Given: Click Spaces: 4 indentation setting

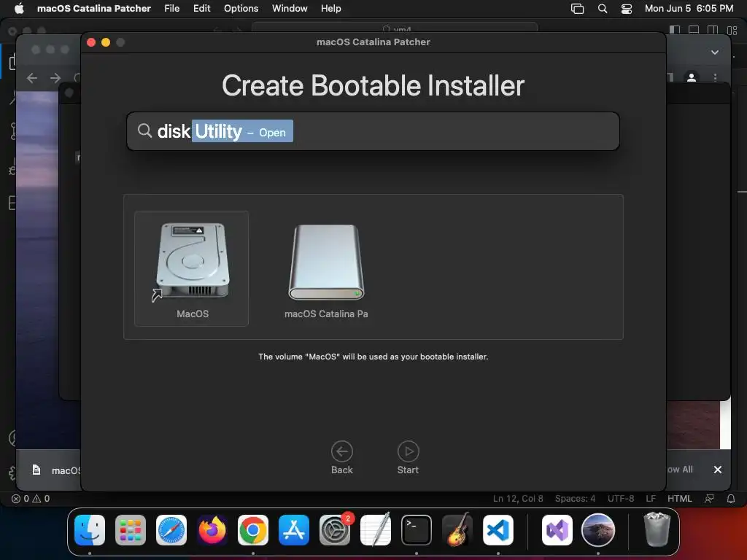Looking at the screenshot, I should coord(575,499).
